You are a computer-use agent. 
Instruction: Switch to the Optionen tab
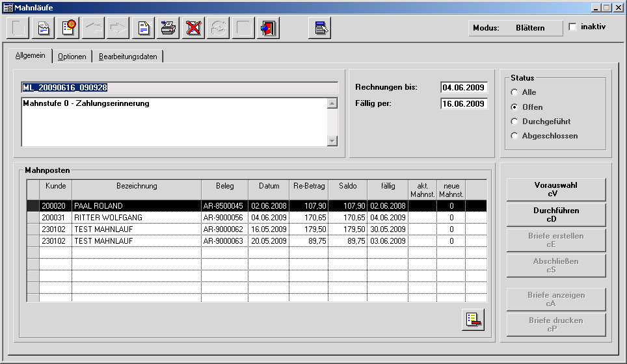(x=72, y=57)
